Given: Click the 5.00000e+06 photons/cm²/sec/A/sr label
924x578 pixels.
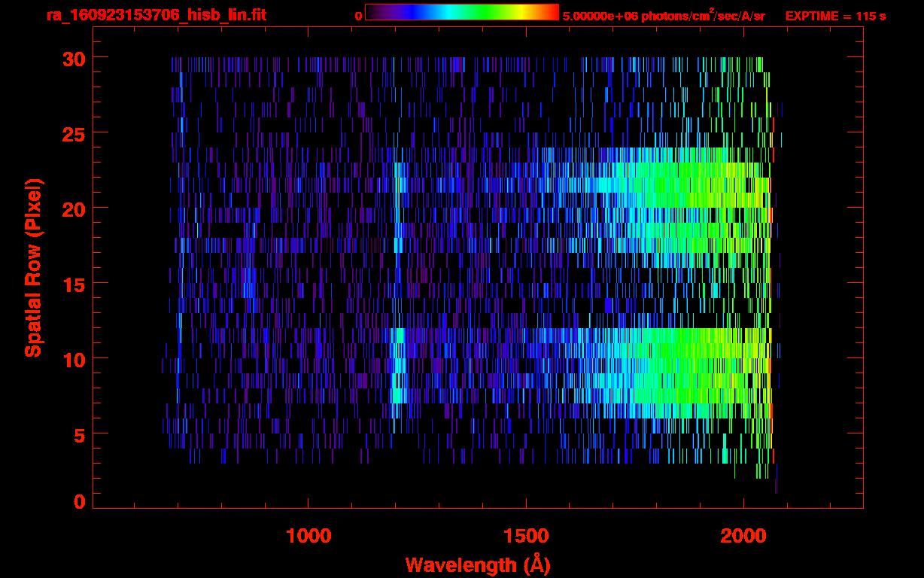Looking at the screenshot, I should [664, 15].
